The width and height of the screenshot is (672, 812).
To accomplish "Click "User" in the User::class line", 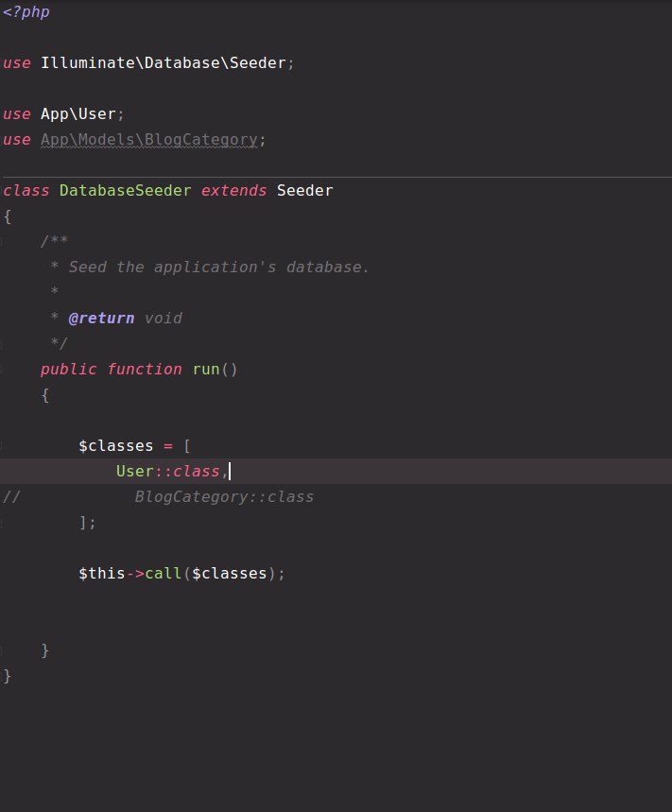I will pos(135,472).
